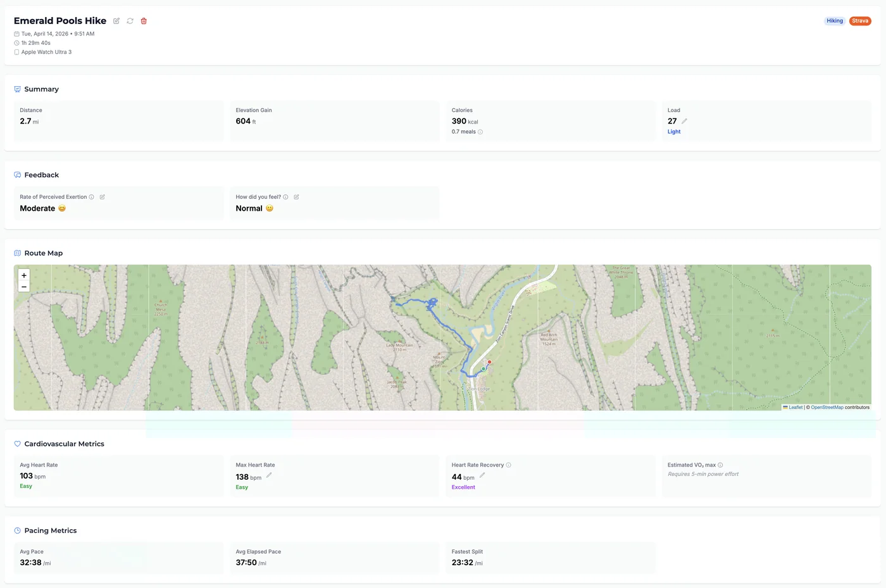Click the '1h 29m 40s' duration text
The width and height of the screenshot is (886, 588).
point(36,43)
